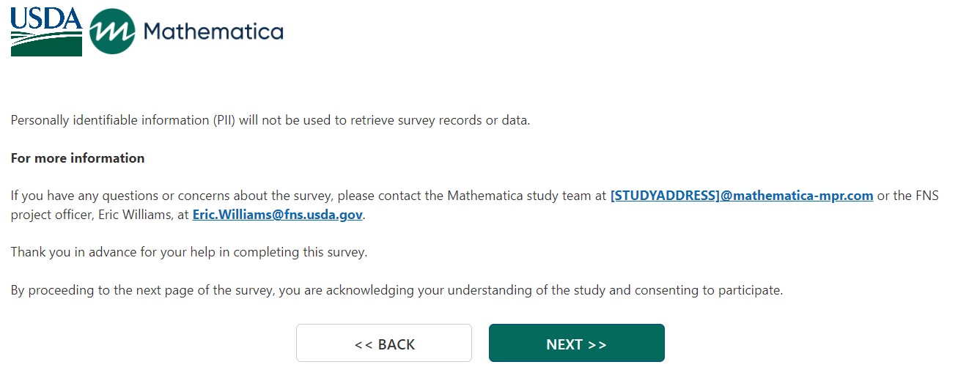Click the Mathematica wordmark text
Screen dimensions: 980x370
213,32
